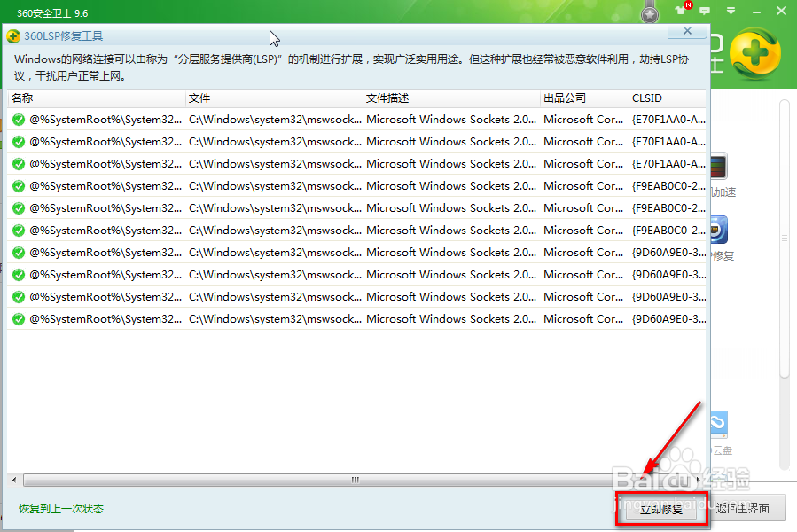Open the main menu dropdown arrow in title bar
The width and height of the screenshot is (797, 532).
pyautogui.click(x=731, y=11)
